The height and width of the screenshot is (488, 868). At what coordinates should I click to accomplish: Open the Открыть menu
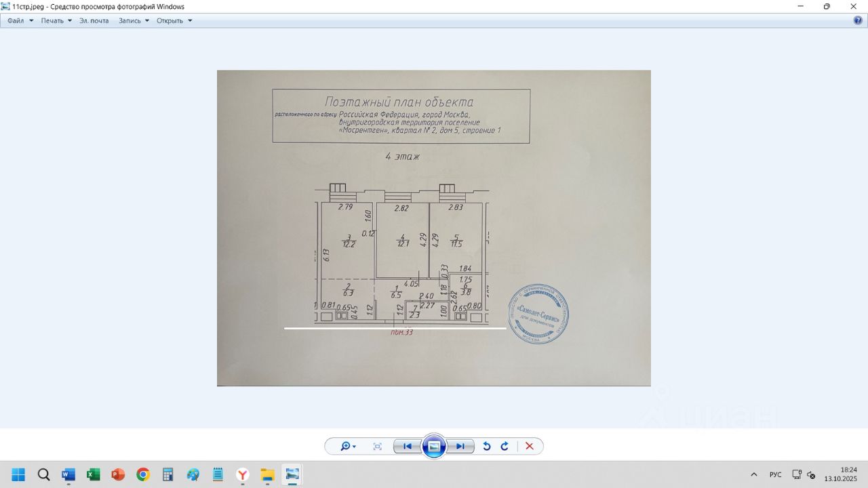pyautogui.click(x=174, y=20)
